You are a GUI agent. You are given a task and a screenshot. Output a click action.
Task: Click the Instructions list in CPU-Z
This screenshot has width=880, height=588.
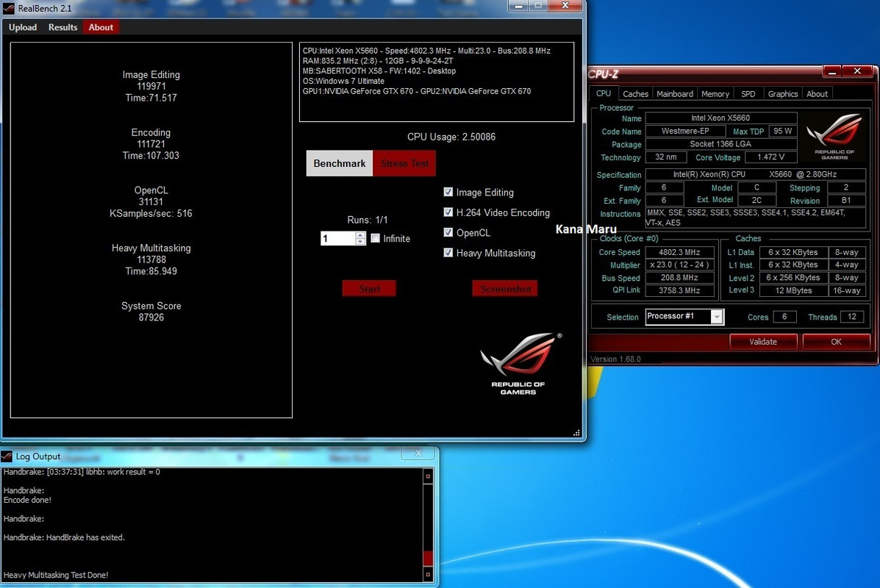pos(755,218)
